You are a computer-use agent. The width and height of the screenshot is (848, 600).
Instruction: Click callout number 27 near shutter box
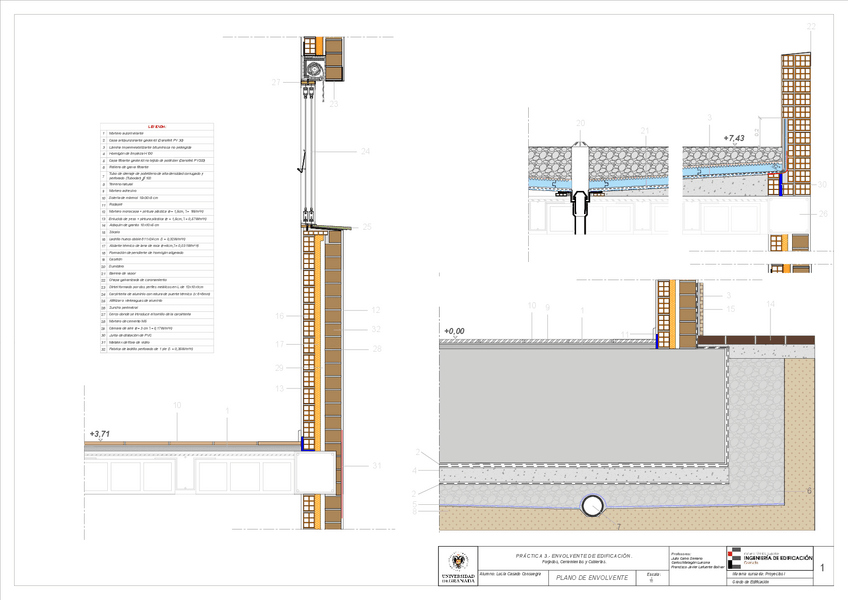pyautogui.click(x=276, y=82)
